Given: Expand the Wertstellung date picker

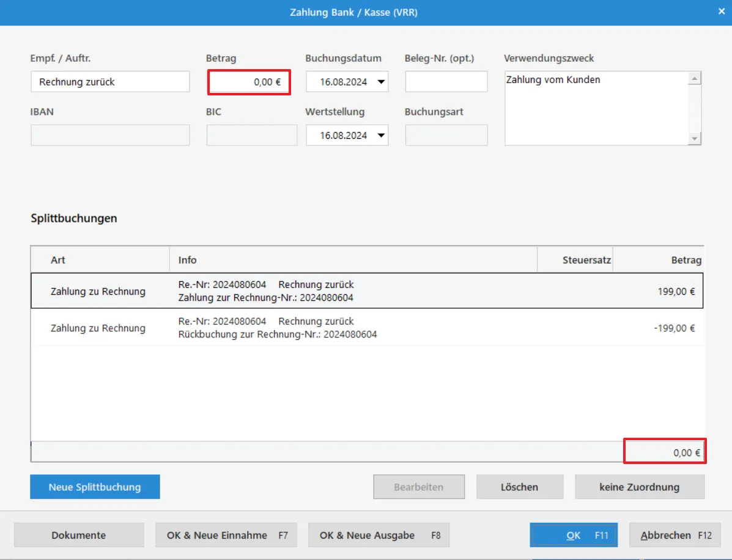Looking at the screenshot, I should (381, 135).
